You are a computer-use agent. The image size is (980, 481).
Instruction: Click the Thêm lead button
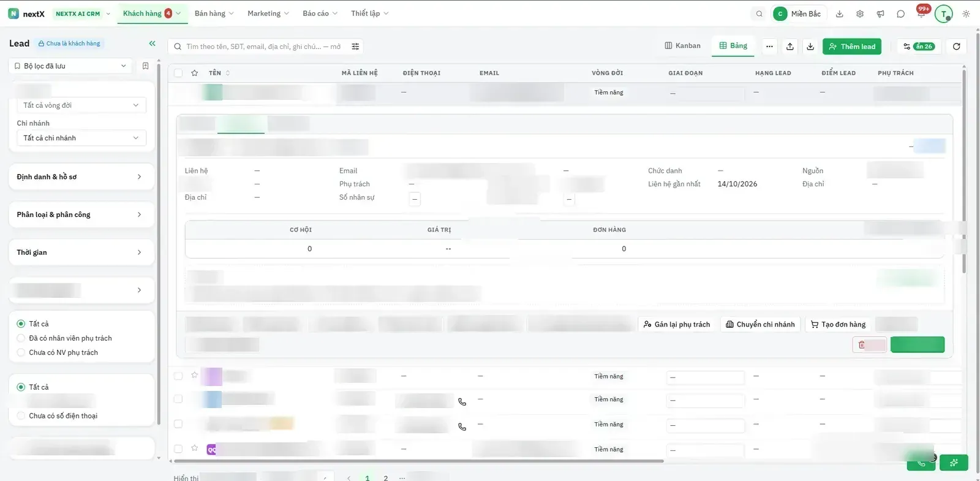click(852, 47)
